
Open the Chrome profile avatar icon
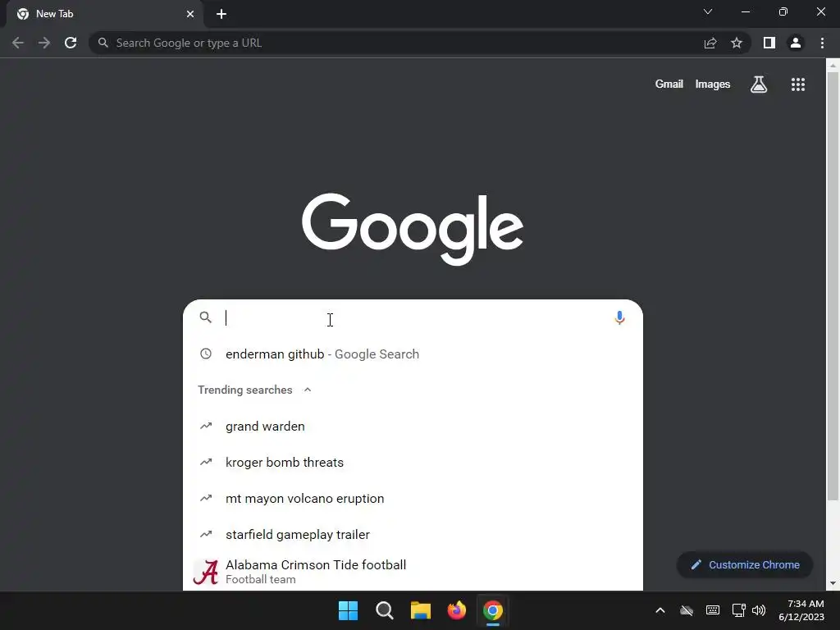[x=796, y=43]
